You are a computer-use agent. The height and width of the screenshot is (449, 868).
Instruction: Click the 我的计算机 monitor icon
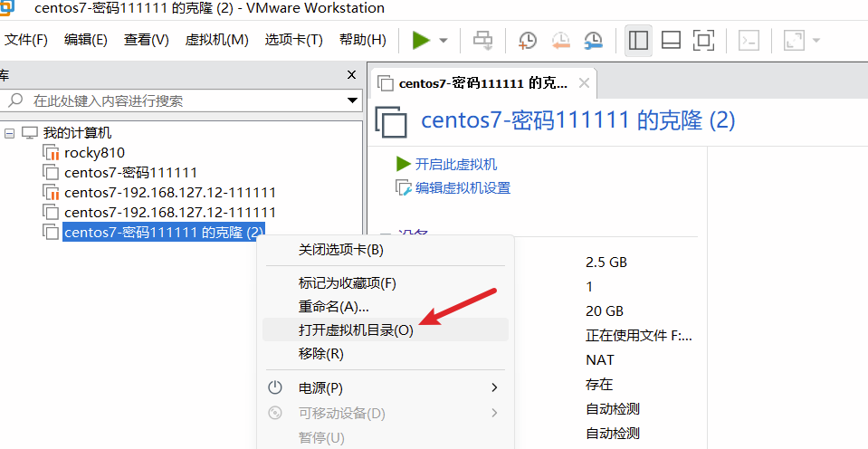click(29, 133)
